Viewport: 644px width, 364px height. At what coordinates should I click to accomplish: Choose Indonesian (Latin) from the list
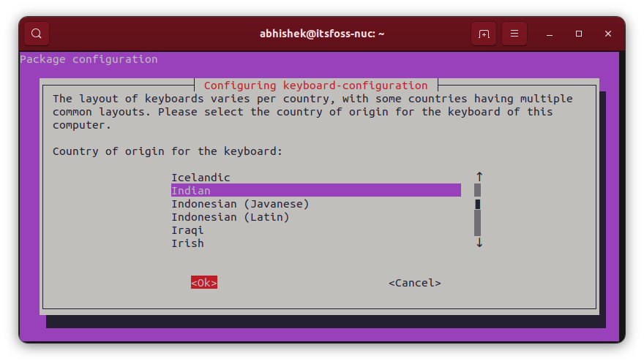230,217
